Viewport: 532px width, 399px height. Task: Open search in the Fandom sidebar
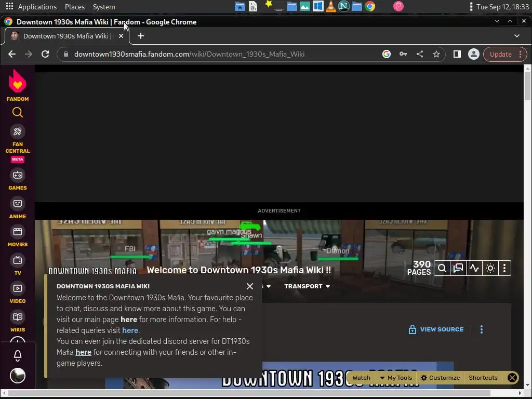[x=17, y=112]
